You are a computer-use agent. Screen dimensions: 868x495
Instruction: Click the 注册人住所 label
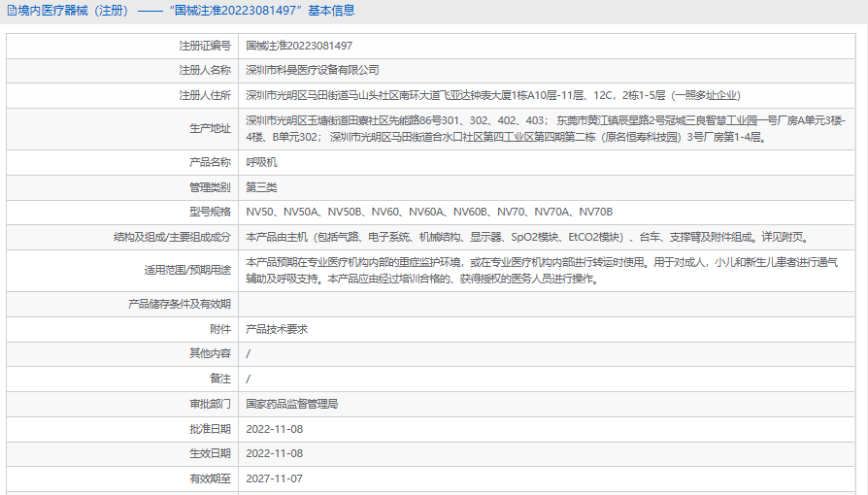tap(205, 95)
